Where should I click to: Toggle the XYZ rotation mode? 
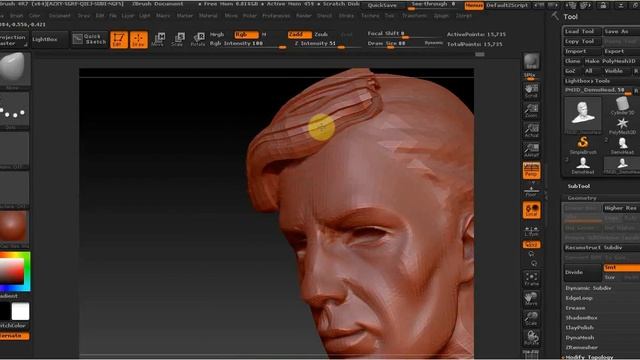[x=531, y=244]
